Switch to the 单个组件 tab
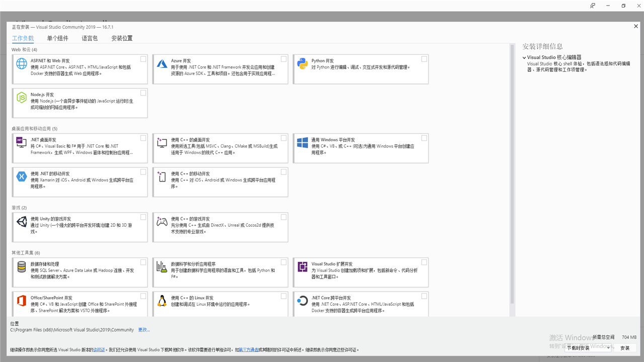 click(57, 38)
